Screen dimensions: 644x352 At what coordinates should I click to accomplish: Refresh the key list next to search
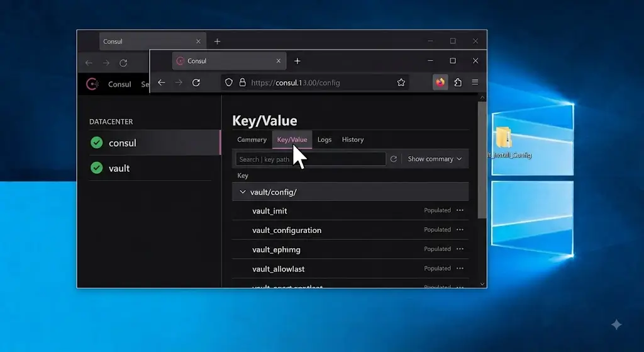394,159
